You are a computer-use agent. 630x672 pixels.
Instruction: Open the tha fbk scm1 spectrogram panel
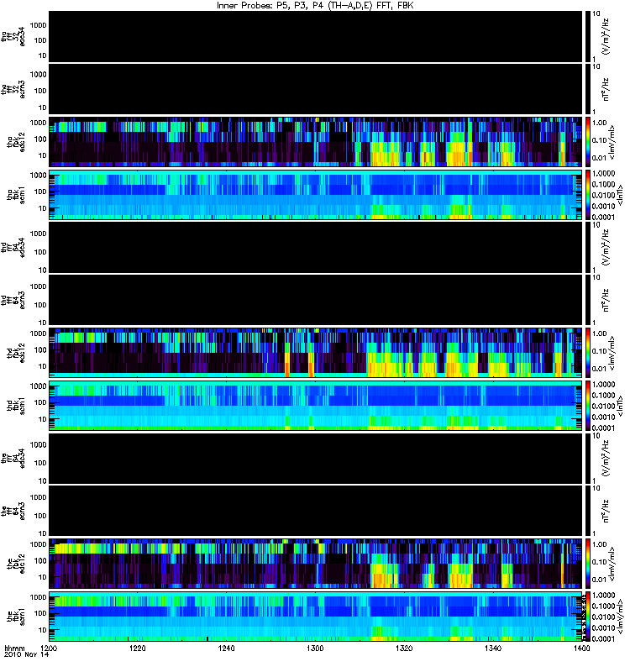coord(316,195)
